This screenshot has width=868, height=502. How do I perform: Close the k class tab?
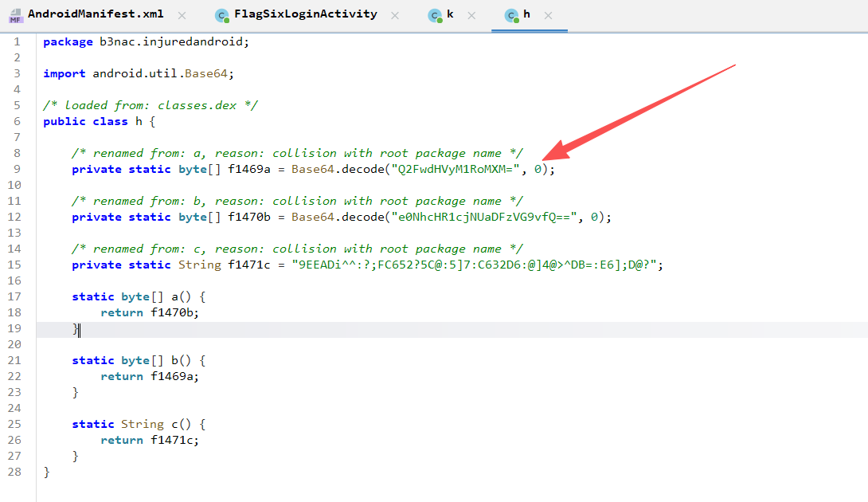tap(471, 15)
